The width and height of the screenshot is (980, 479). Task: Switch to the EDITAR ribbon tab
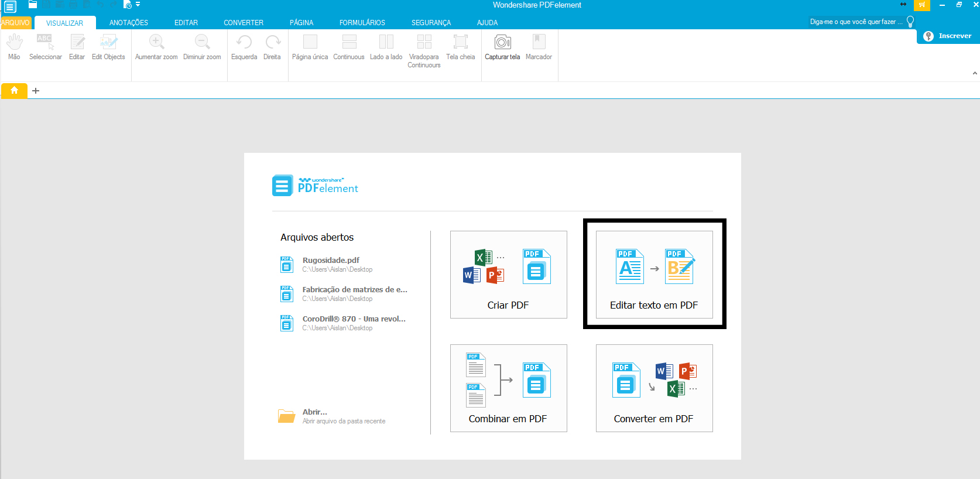click(x=186, y=23)
